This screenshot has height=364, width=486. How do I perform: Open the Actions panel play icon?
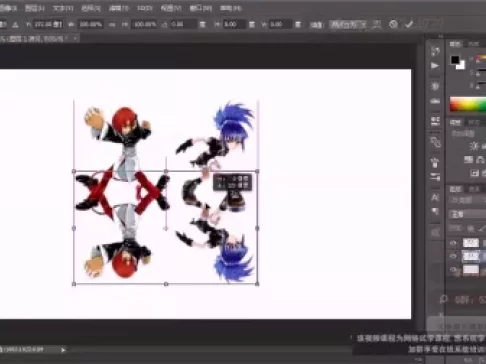(x=435, y=65)
